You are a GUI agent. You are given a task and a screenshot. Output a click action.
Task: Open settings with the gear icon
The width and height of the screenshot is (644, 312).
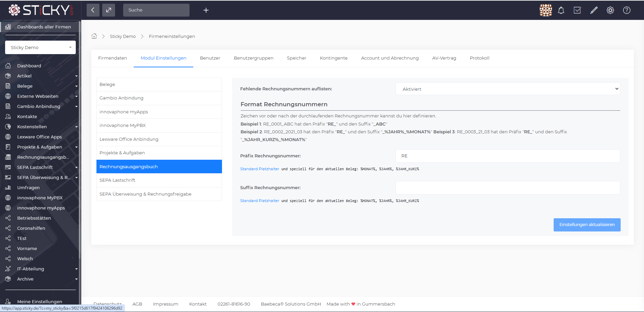(610, 10)
